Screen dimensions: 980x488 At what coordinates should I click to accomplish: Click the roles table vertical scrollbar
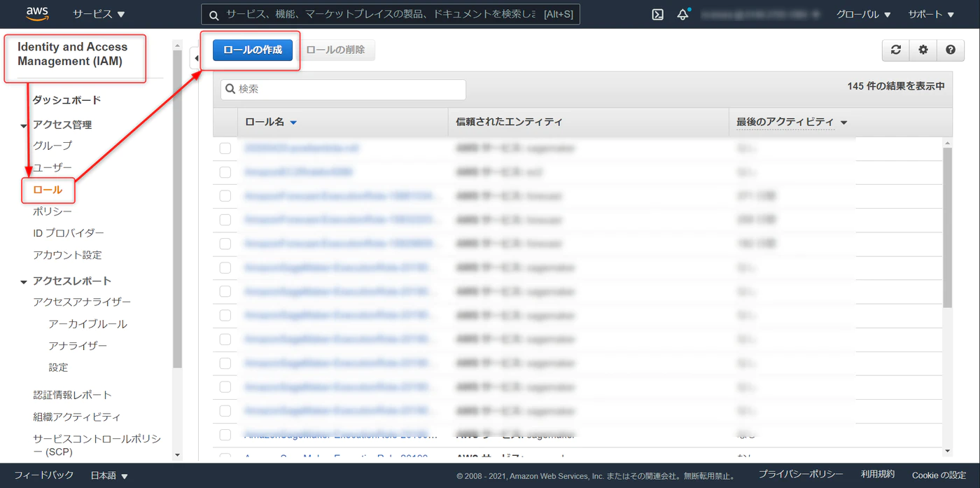click(x=948, y=228)
